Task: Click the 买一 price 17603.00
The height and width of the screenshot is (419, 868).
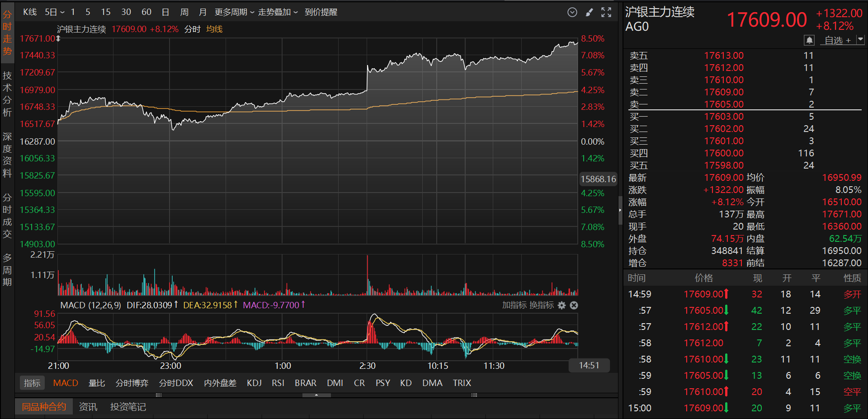Action: (x=724, y=117)
